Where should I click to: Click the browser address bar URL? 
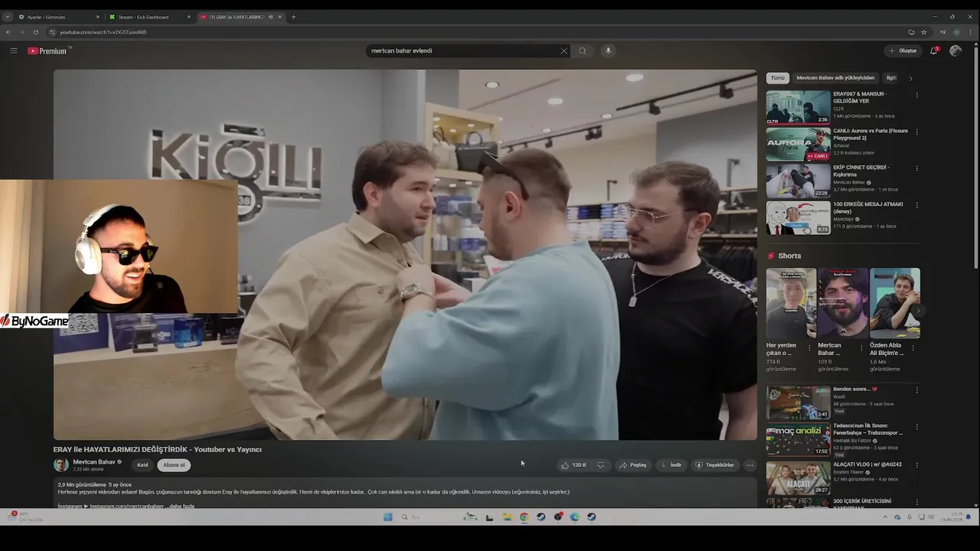[103, 32]
